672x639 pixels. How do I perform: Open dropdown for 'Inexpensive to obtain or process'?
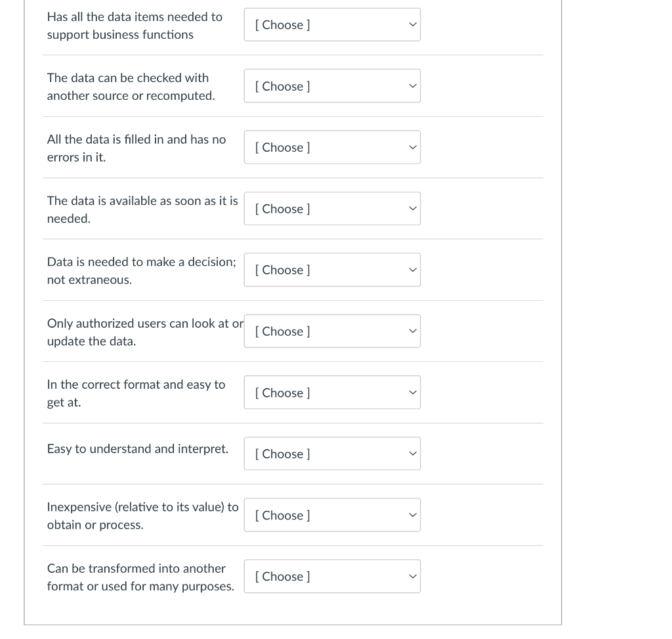[x=332, y=515]
